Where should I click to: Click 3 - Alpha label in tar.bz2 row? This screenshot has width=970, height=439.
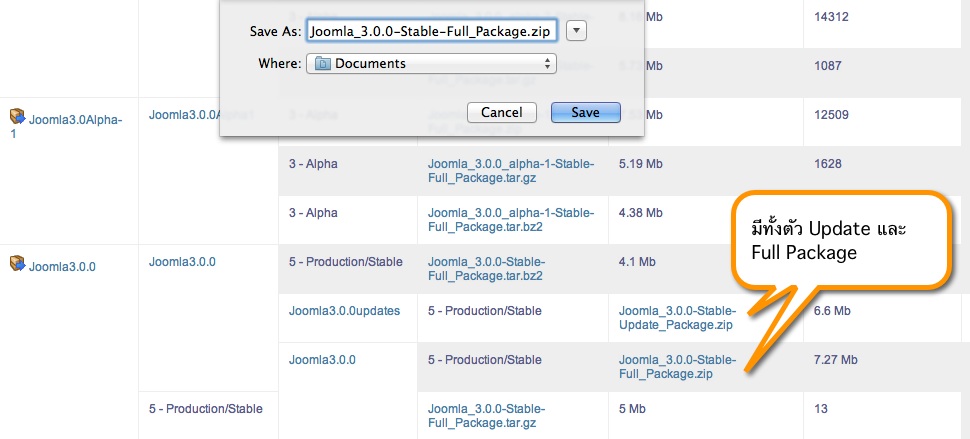coord(313,213)
